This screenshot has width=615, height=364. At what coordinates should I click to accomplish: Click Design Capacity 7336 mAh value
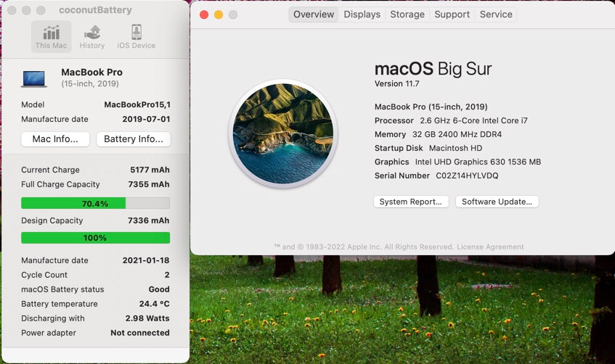pos(148,220)
